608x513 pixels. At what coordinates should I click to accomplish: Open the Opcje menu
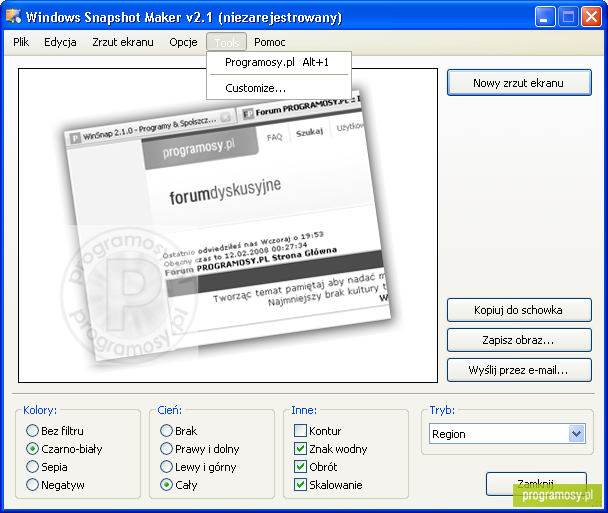(183, 42)
